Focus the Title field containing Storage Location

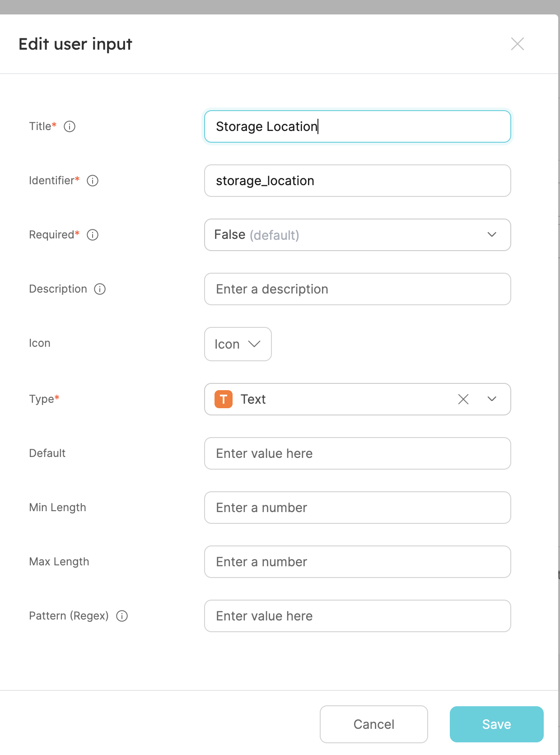[358, 126]
